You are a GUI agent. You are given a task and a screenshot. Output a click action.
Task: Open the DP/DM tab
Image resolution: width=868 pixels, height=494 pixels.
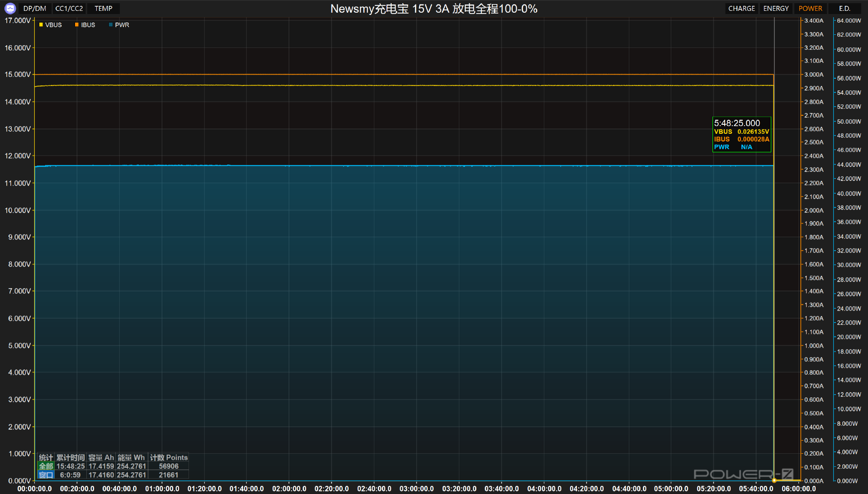[x=35, y=8]
